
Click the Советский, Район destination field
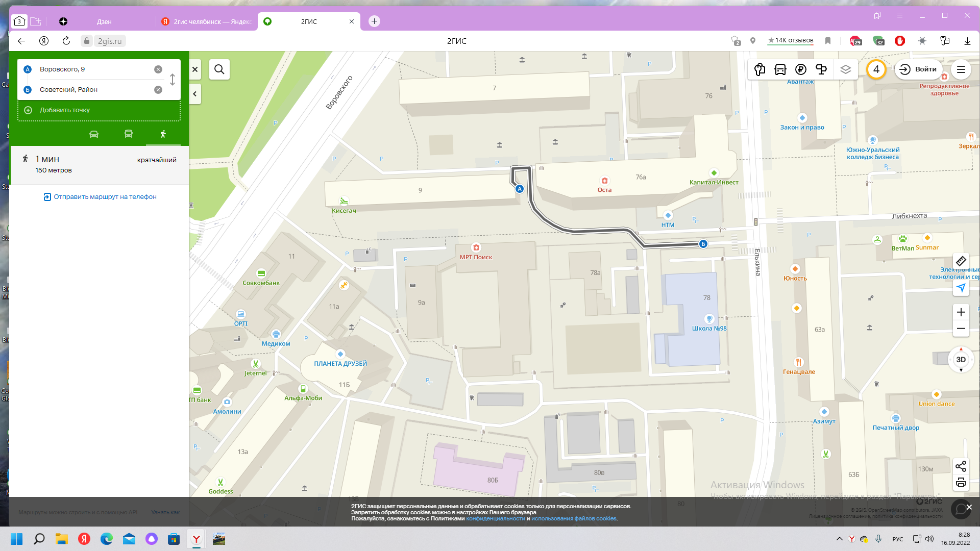[92, 90]
